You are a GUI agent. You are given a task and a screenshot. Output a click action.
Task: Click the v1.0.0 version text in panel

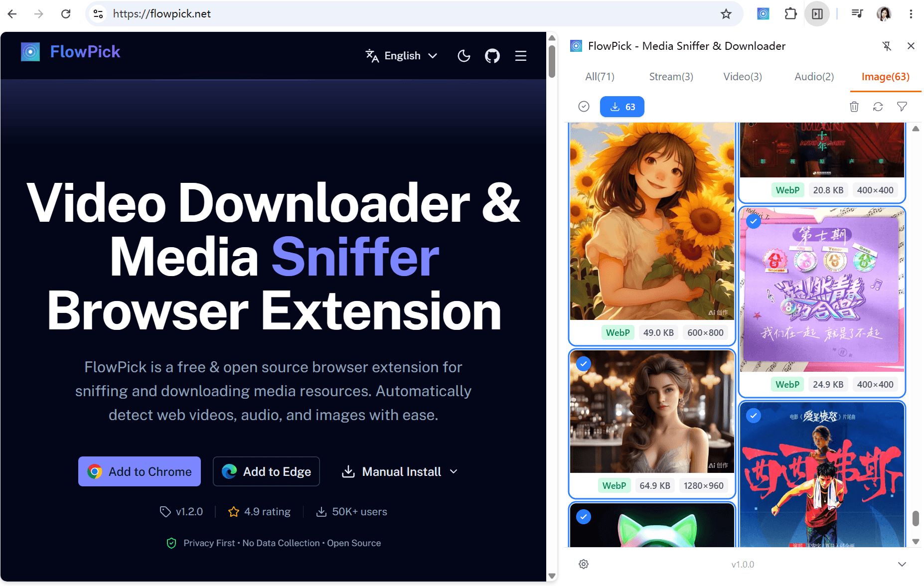tap(743, 565)
